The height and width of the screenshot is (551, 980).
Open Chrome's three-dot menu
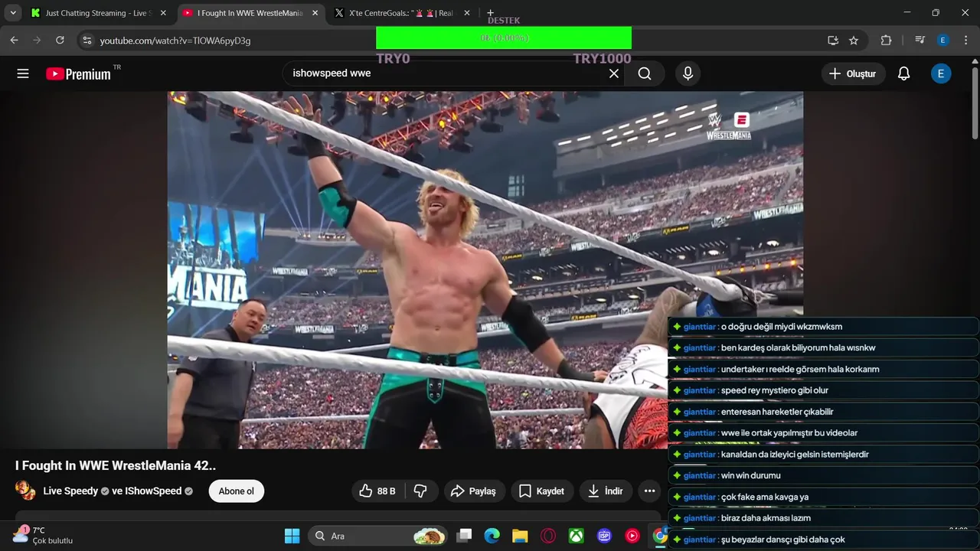point(965,40)
